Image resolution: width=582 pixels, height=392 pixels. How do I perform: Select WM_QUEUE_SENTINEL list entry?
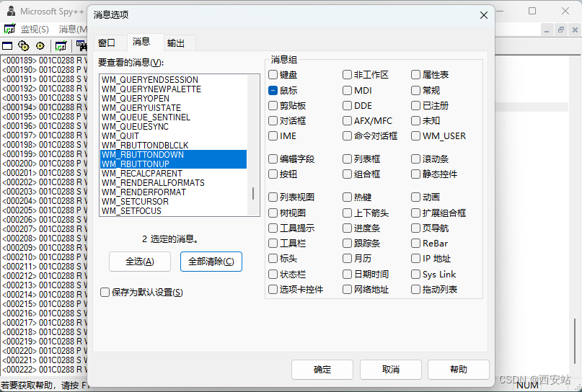(x=173, y=117)
